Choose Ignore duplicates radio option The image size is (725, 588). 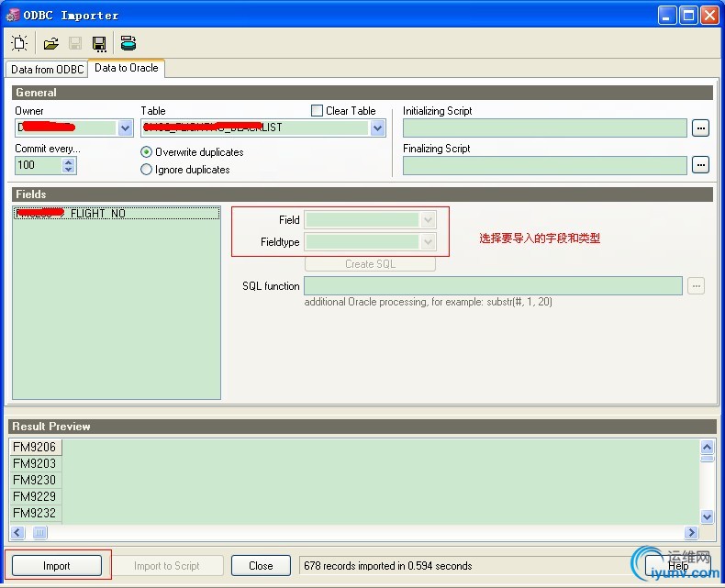[x=146, y=170]
